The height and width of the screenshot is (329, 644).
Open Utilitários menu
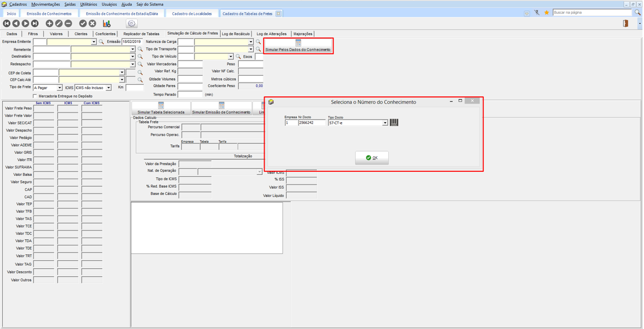point(89,4)
